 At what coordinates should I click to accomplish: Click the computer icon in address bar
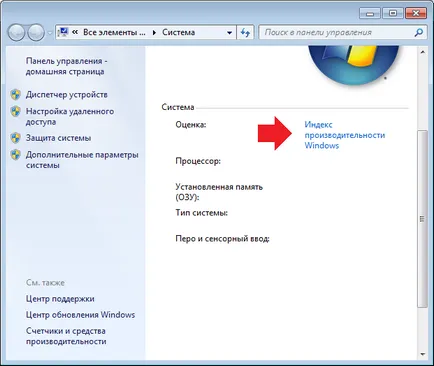[x=63, y=32]
